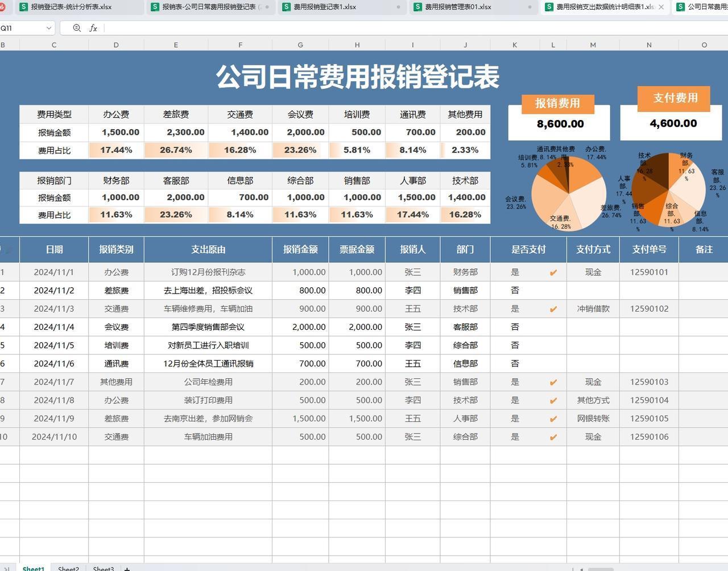Click the checkmark for 2024/11/1 row

[553, 272]
